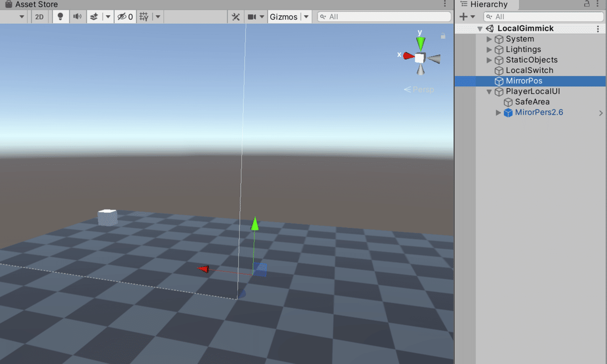Open grid settings dropdown arrow
The image size is (607, 364).
pyautogui.click(x=157, y=17)
